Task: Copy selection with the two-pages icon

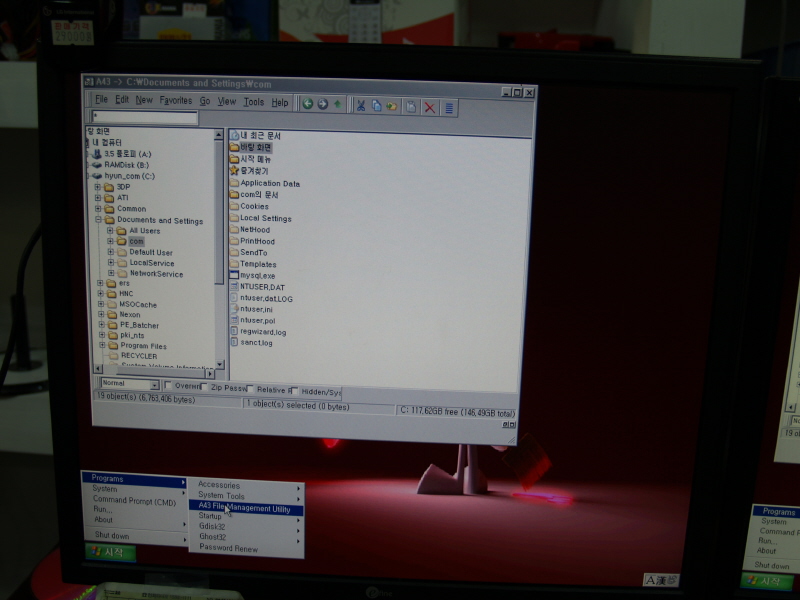Action: pyautogui.click(x=377, y=106)
